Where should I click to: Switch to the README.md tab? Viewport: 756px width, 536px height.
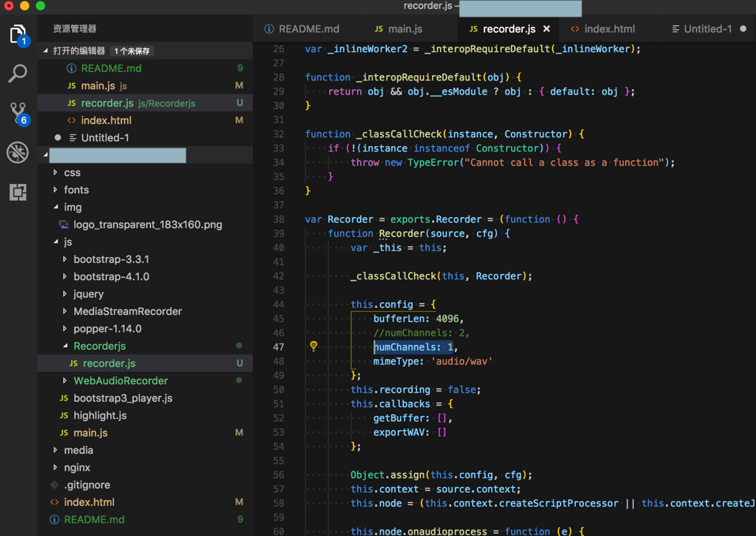pos(308,29)
